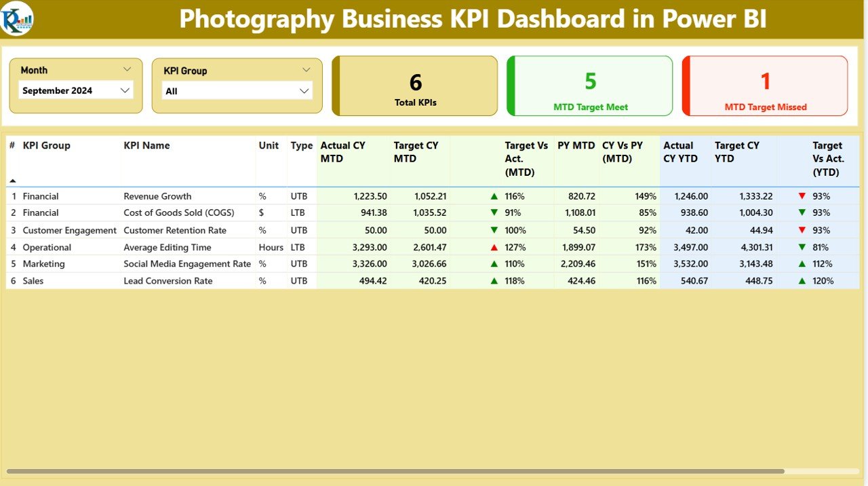Select the MTD Target Missed card

click(x=765, y=86)
